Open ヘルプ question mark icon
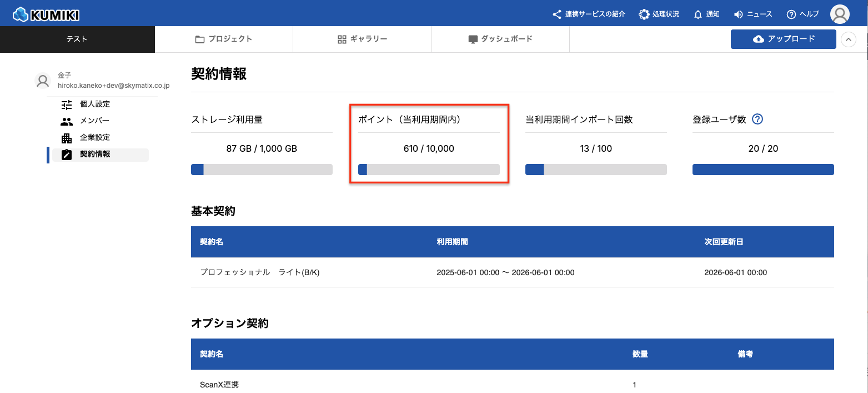Viewport: 868px width, 393px height. point(791,14)
